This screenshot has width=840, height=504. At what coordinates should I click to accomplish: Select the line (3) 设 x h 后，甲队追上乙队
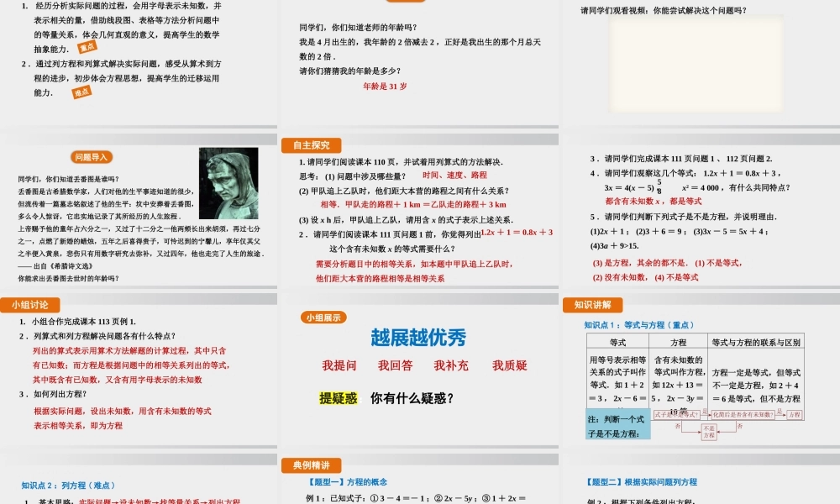click(406, 219)
